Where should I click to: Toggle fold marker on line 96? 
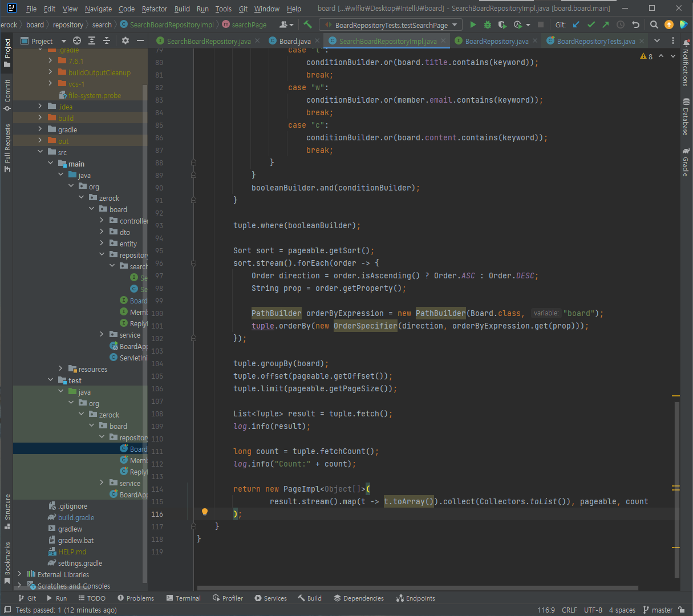pyautogui.click(x=193, y=264)
